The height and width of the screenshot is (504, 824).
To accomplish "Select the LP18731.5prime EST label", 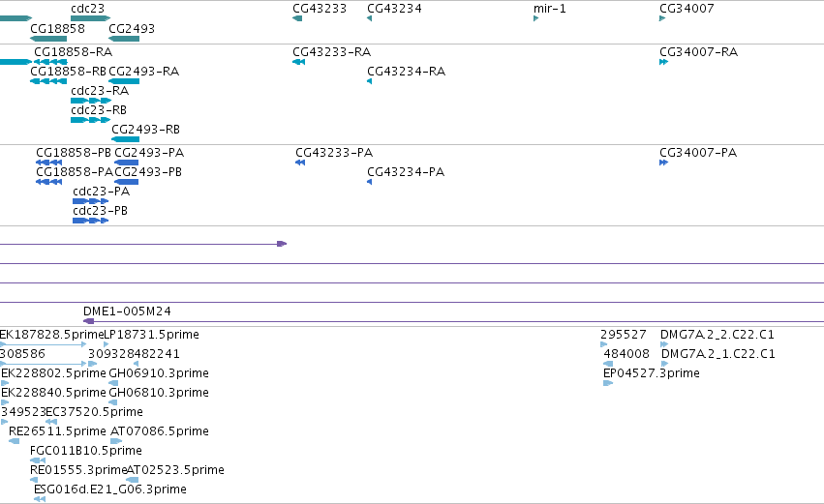I will pos(152,335).
